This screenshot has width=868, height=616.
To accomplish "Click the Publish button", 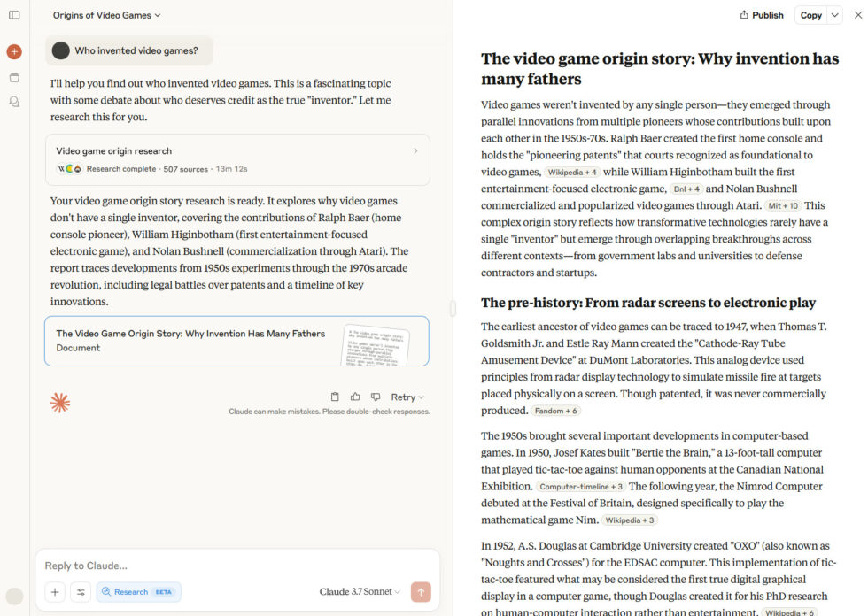I will pos(762,15).
